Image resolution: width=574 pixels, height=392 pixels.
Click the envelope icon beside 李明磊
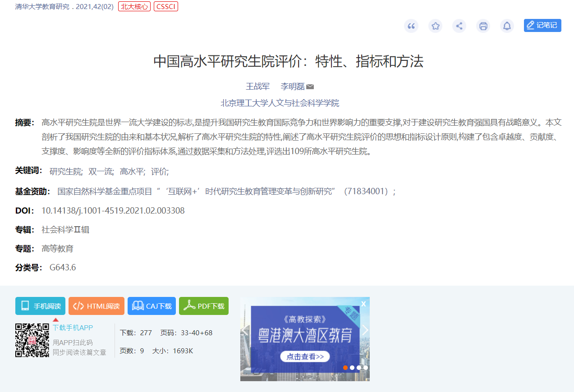tap(310, 87)
